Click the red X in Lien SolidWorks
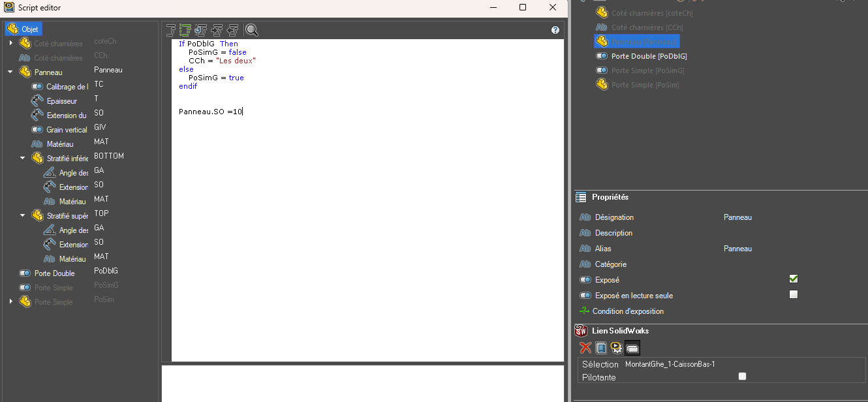Image resolution: width=868 pixels, height=402 pixels. [x=585, y=348]
